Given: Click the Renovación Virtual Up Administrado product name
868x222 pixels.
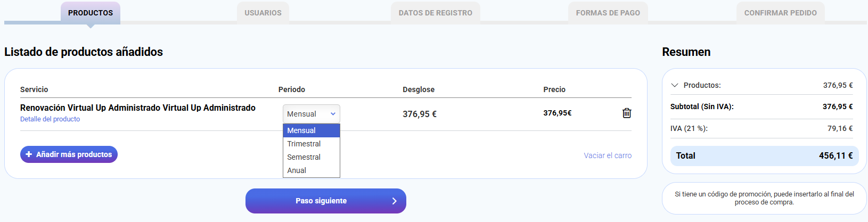Looking at the screenshot, I should (137, 108).
